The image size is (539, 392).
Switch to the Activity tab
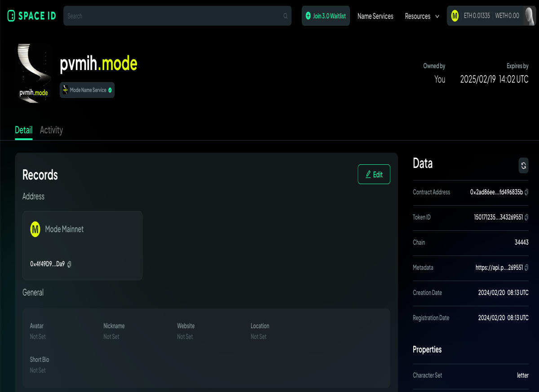[x=51, y=130]
